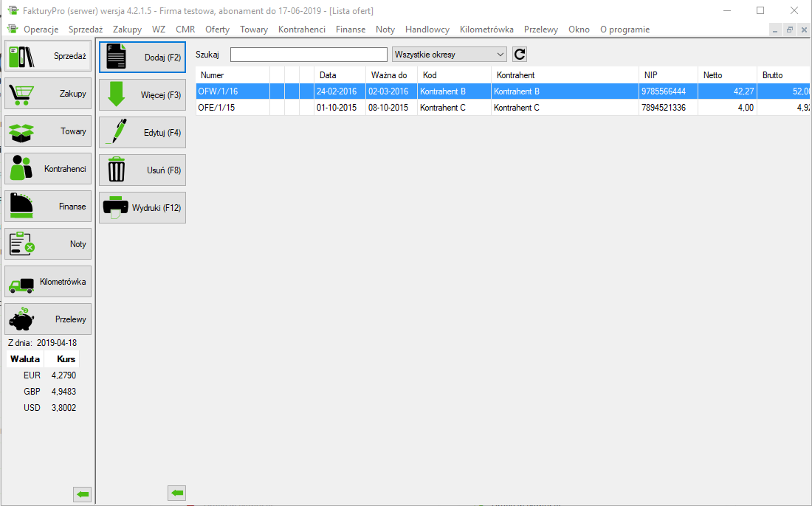Viewport: 812px width, 506px height.
Task: Click into the Szukaj search field
Action: coord(309,55)
